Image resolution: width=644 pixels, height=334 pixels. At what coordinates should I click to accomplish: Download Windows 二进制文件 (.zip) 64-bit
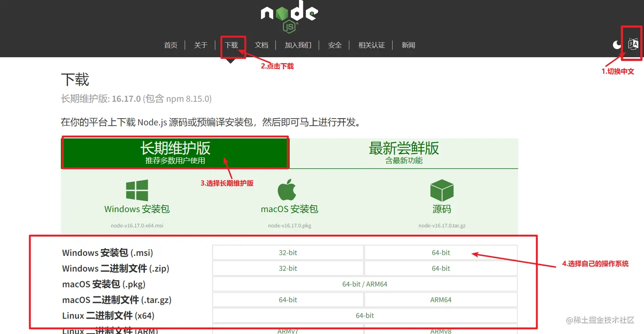441,268
